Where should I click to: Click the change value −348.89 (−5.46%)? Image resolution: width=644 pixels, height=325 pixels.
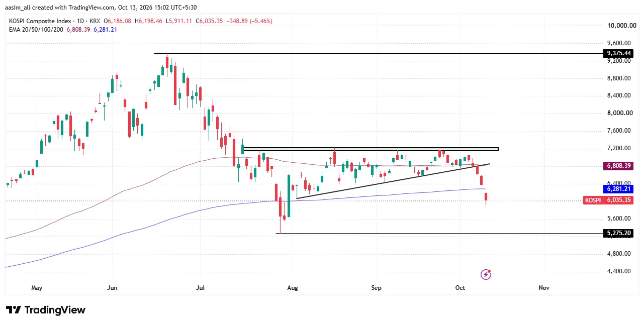click(x=250, y=21)
